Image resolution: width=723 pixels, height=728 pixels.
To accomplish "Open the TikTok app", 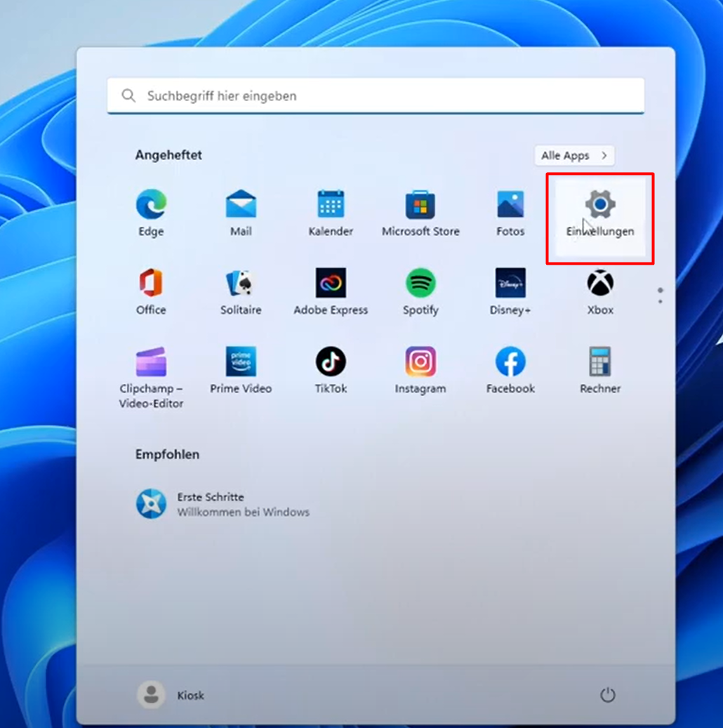I will [331, 370].
